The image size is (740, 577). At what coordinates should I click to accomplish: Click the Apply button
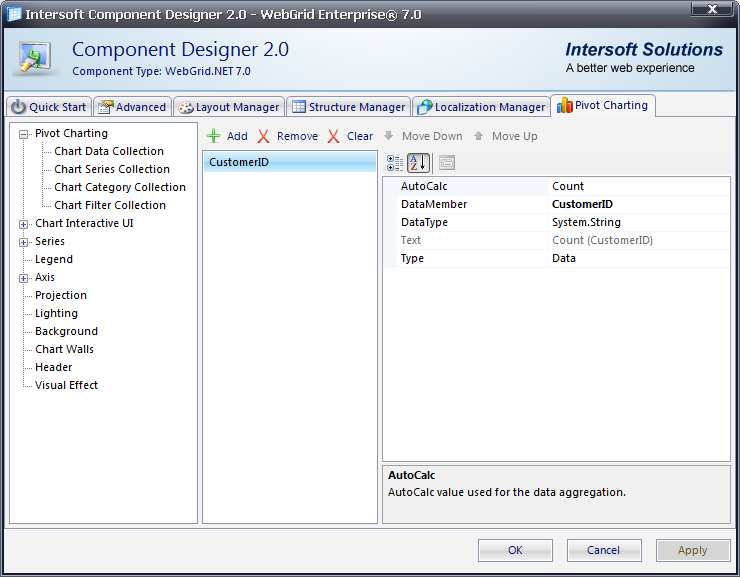coord(692,550)
